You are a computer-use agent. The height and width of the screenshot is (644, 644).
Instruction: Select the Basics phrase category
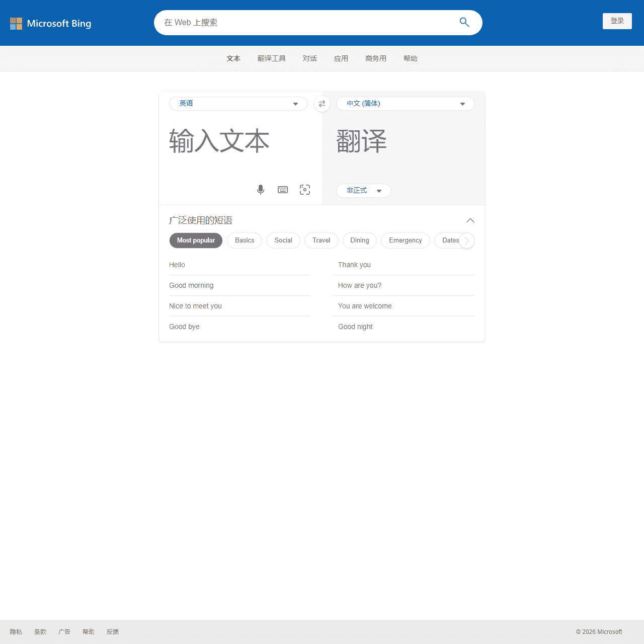point(245,240)
